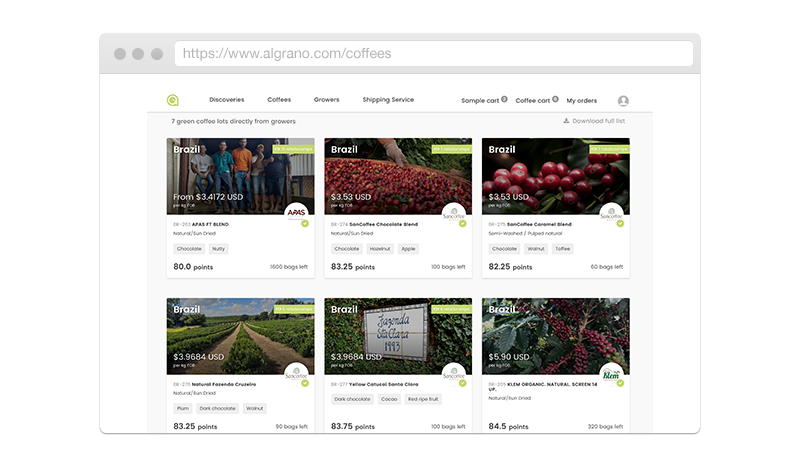Screen dimensions: 800x470
Task: Open the SanCoffee Caramel Blend title
Action: (x=539, y=224)
